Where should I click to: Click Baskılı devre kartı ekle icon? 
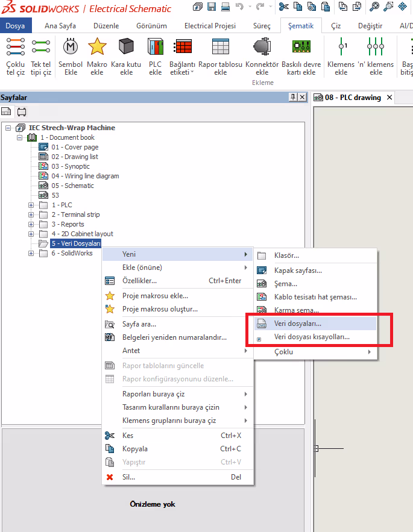pyautogui.click(x=301, y=46)
